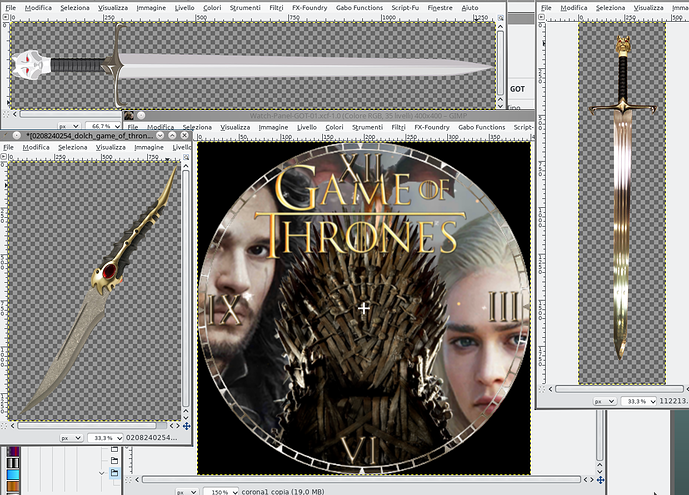Open Finestre menu in white sword window

coord(440,7)
